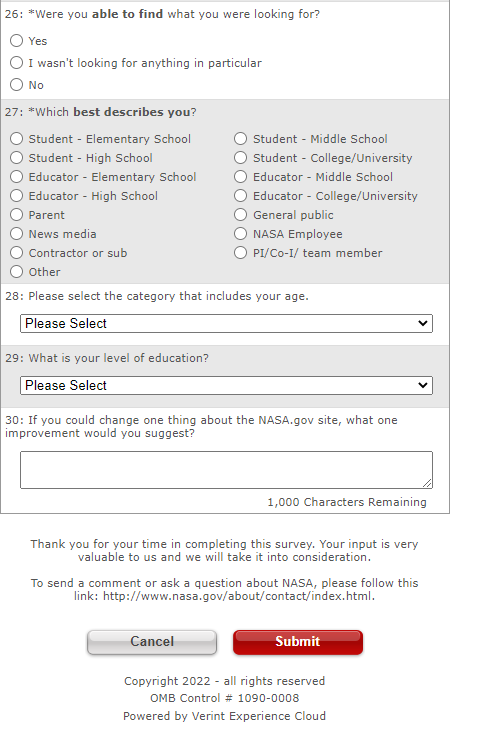Pick Student - Elementary School option
The width and height of the screenshot is (486, 731).
coord(16,138)
